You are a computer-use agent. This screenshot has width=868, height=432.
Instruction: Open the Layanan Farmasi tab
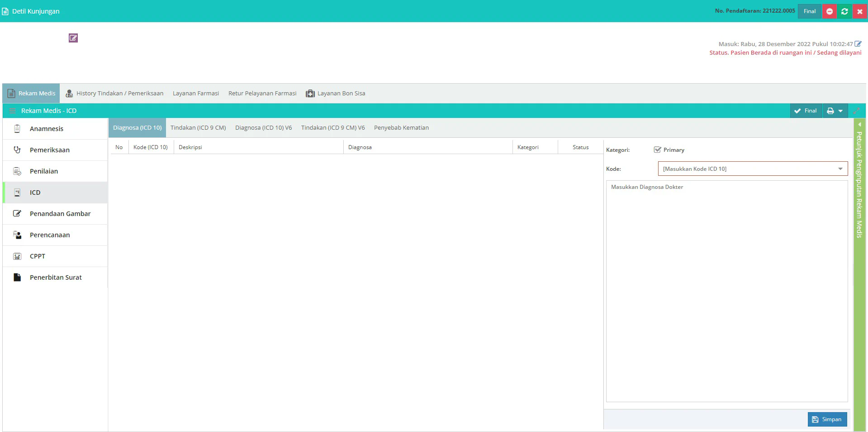pos(195,94)
